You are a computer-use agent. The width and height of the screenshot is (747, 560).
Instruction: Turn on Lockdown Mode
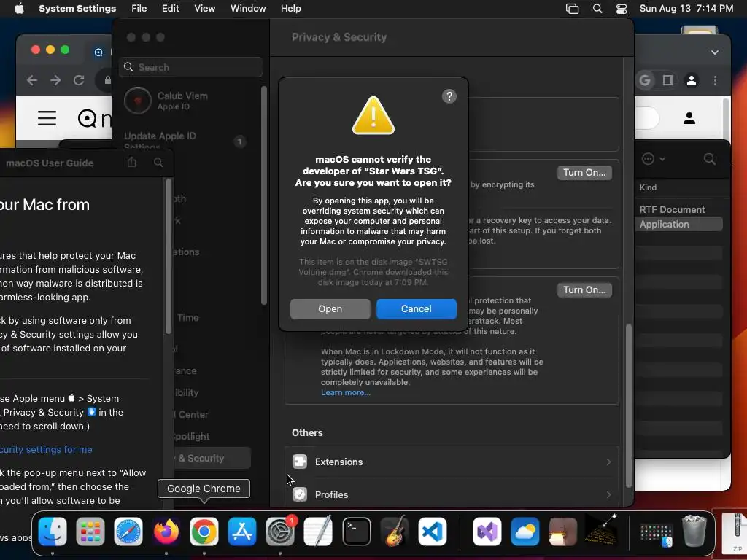584,290
